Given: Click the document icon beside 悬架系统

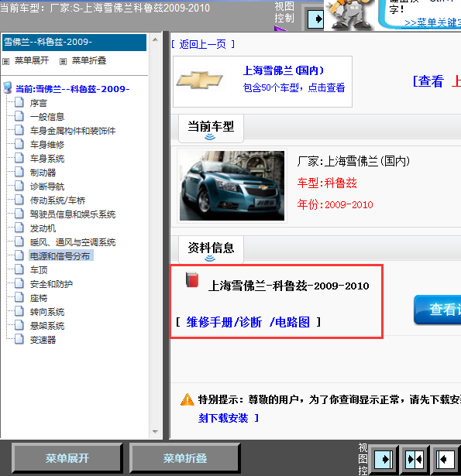Looking at the screenshot, I should [x=19, y=325].
